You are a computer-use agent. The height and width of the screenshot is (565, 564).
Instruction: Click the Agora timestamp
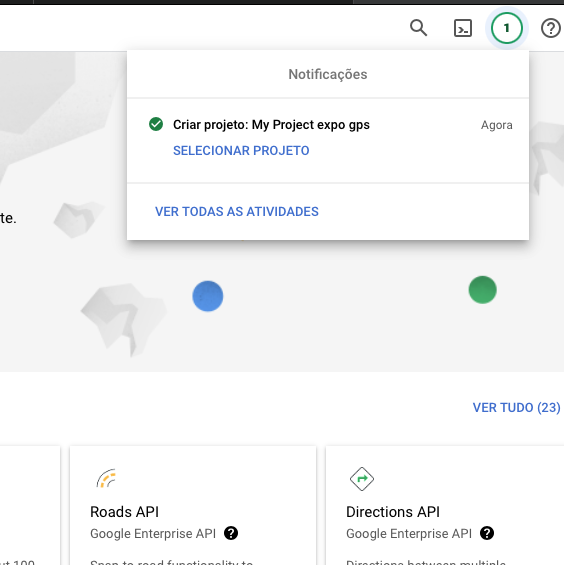point(497,125)
